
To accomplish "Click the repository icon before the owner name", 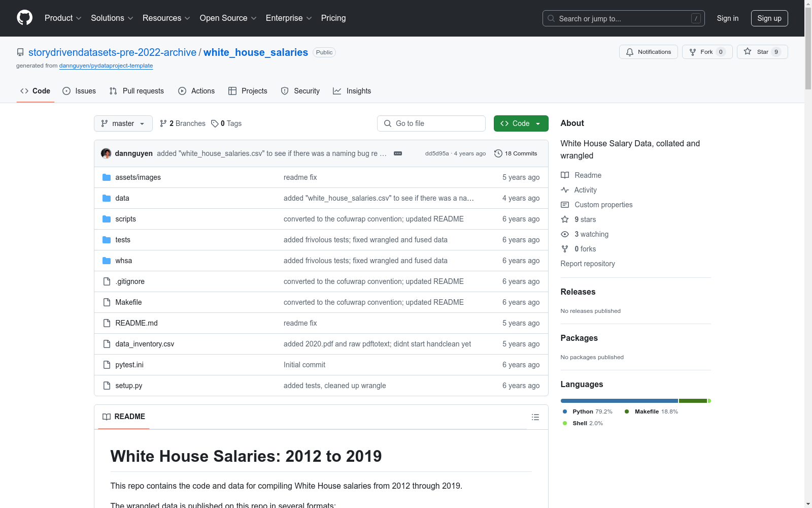I will pyautogui.click(x=20, y=52).
